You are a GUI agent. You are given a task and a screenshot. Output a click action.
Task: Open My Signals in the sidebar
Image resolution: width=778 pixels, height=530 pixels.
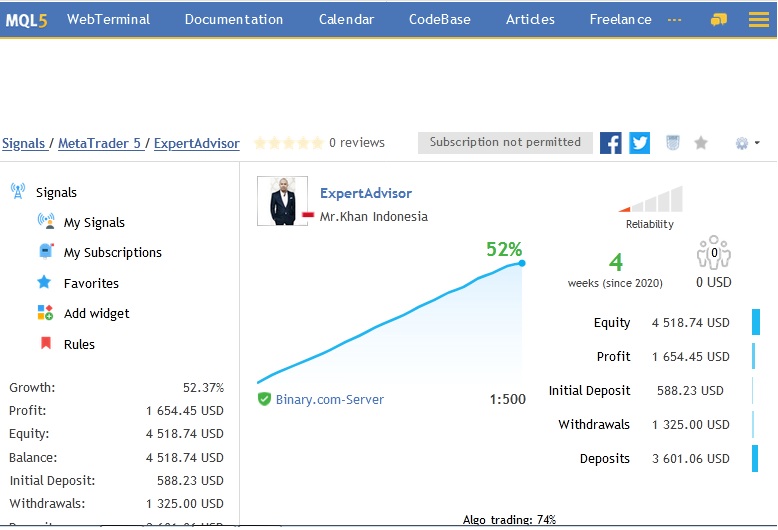(94, 222)
